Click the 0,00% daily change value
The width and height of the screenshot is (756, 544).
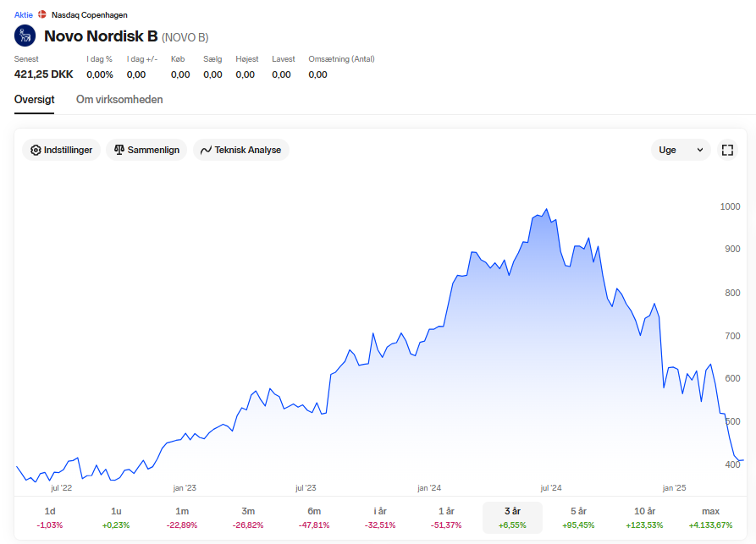(x=100, y=74)
